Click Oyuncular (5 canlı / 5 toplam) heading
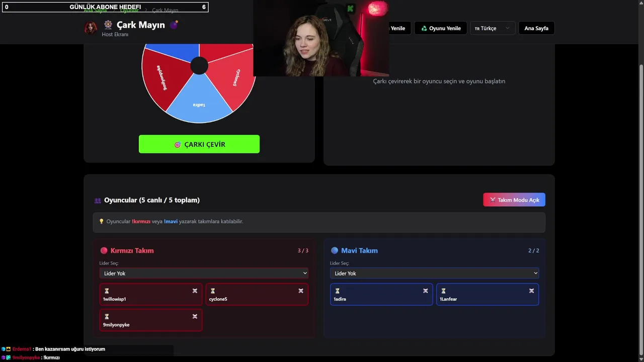Screen dimensions: 644x362 point(152,200)
